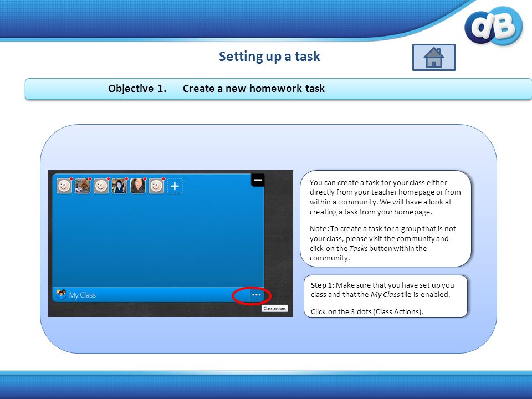Viewport: 532px width, 399px height.
Task: Select the dark-haired student photo between smileys and girl
Action: coord(120,186)
